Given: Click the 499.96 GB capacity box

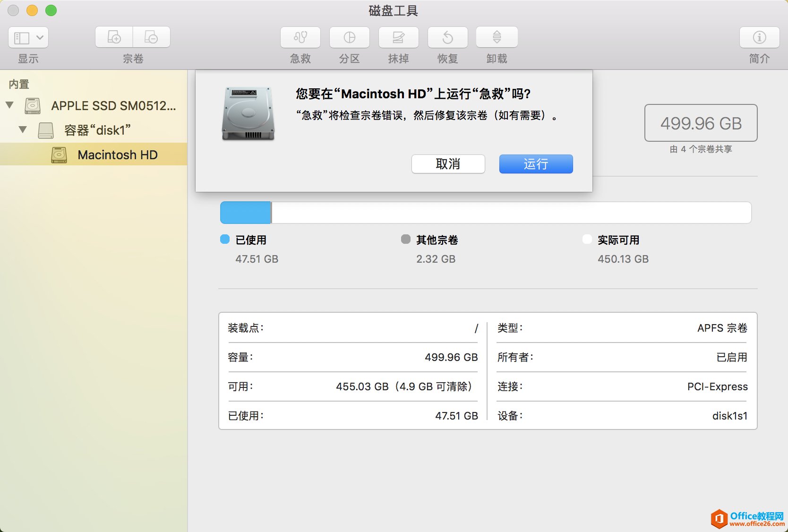Looking at the screenshot, I should pyautogui.click(x=701, y=123).
